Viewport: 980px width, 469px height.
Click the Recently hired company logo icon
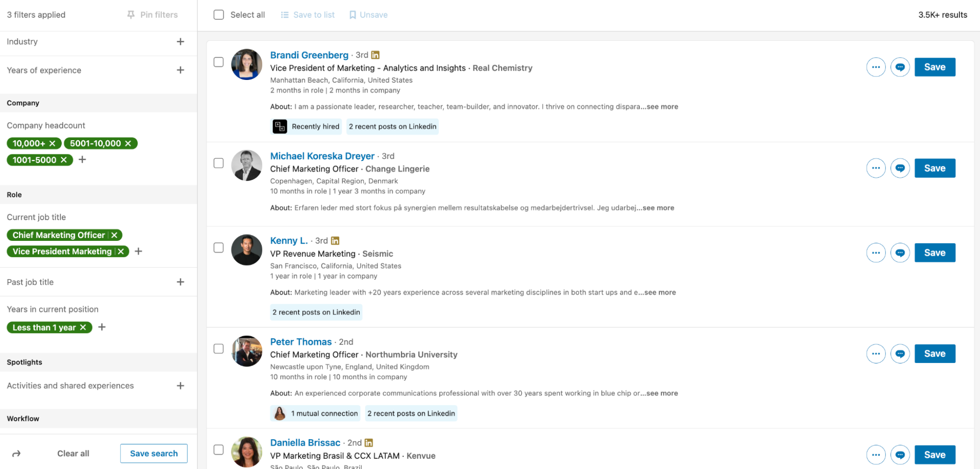(280, 127)
